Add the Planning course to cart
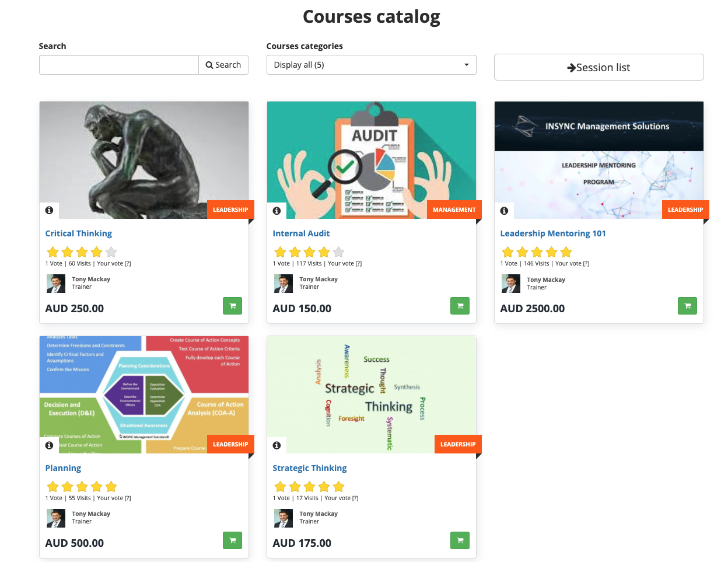This screenshot has height=562, width=728. (x=232, y=540)
